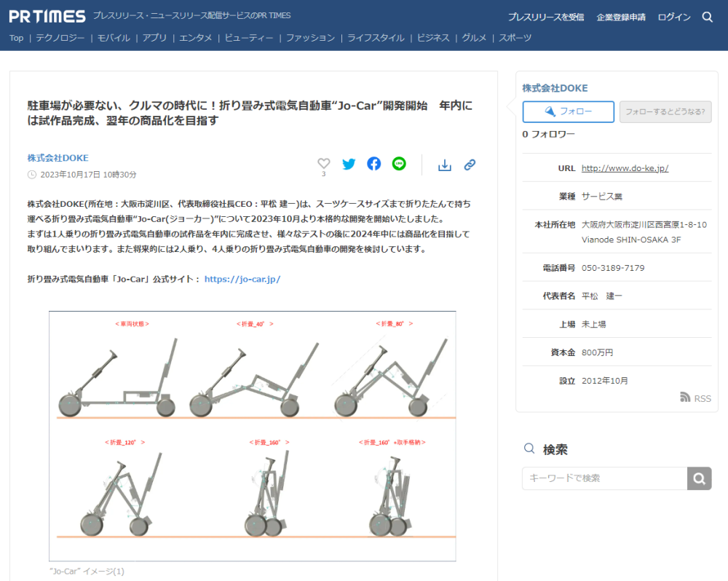Click the 代表者名 value 平松 建一

tap(602, 296)
